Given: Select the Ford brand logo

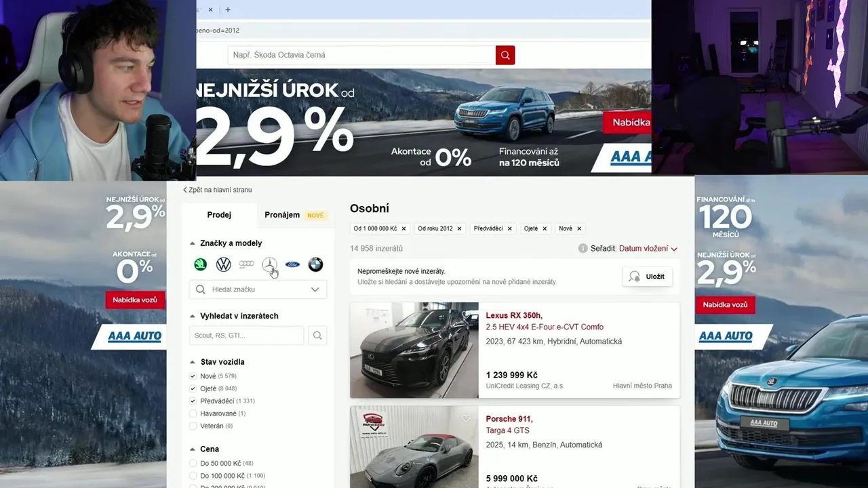Looking at the screenshot, I should (292, 264).
